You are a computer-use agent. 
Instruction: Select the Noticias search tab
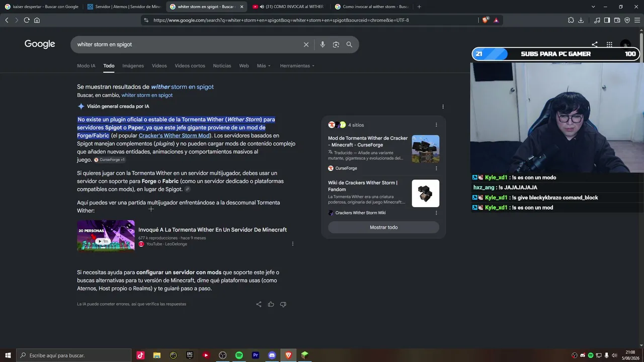pyautogui.click(x=222, y=66)
